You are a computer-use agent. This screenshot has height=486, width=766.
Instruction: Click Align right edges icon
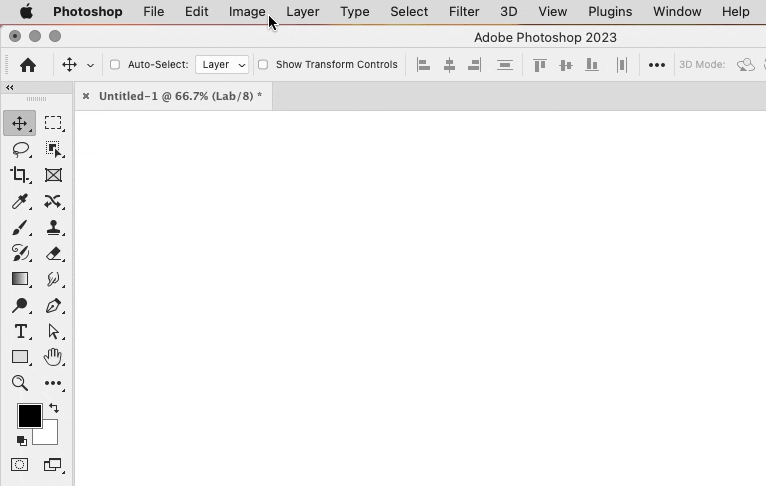click(x=474, y=64)
